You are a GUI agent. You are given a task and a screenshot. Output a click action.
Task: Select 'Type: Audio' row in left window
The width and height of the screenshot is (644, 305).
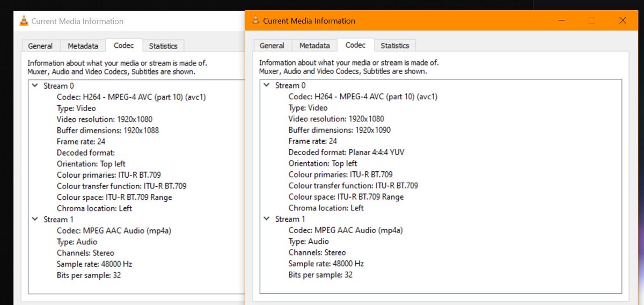point(77,242)
